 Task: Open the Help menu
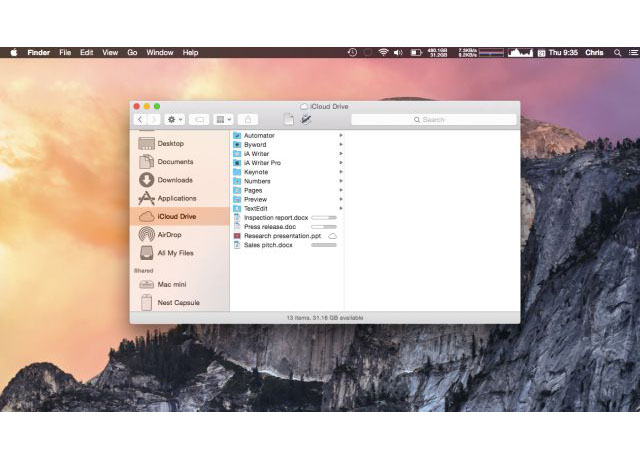pos(190,53)
